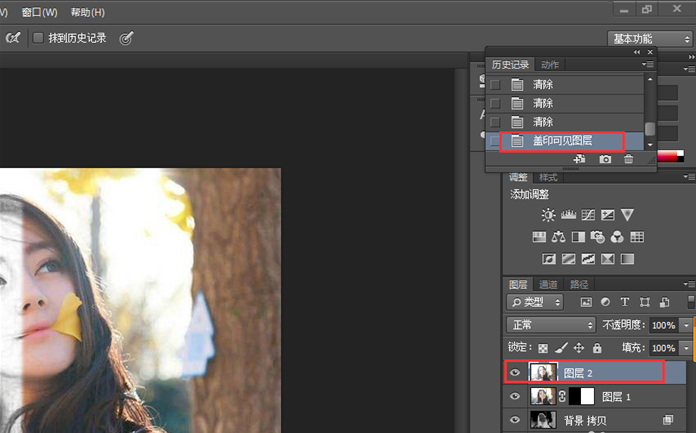This screenshot has width=696, height=433.
Task: Create new document from current state icon
Action: click(579, 159)
